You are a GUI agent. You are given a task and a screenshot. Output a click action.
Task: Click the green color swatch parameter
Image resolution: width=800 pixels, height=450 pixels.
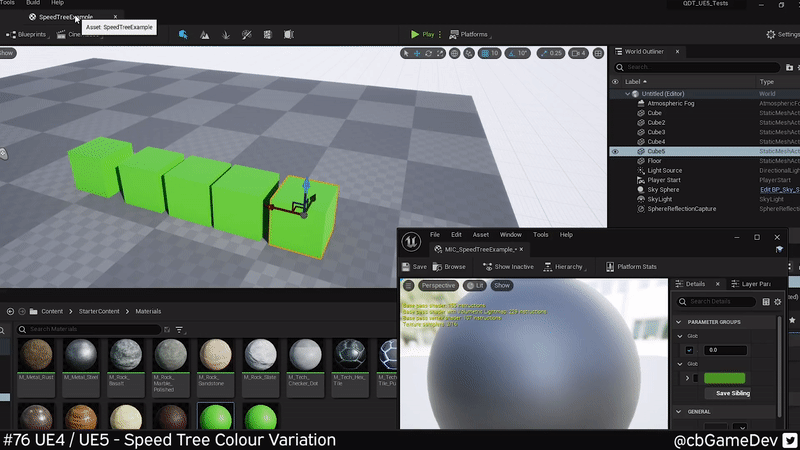(725, 378)
